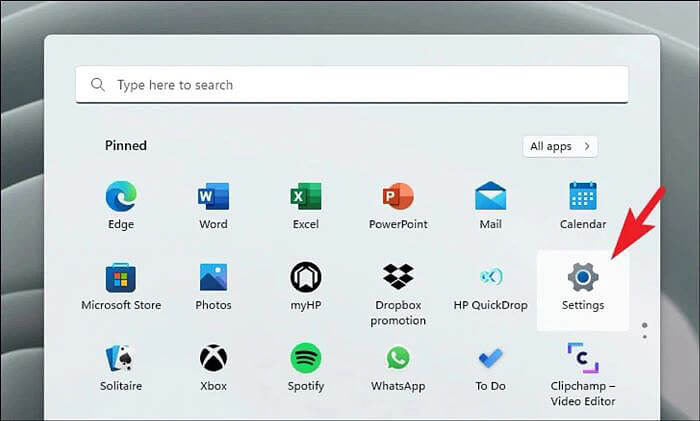This screenshot has height=421, width=700.
Task: Launch HP QuickDrop
Action: [x=490, y=278]
